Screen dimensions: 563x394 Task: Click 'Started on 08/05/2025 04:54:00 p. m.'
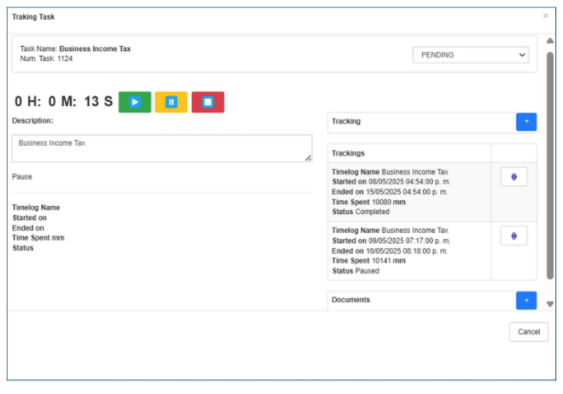point(391,182)
